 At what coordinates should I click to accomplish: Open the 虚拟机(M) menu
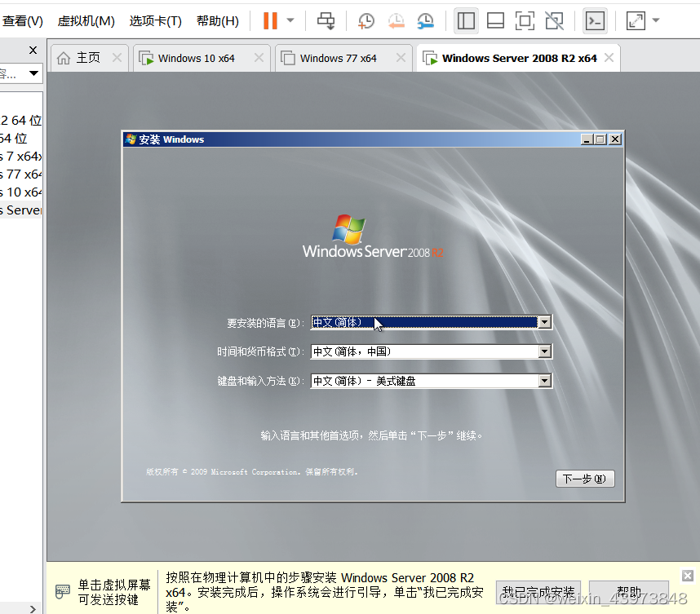[x=86, y=21]
